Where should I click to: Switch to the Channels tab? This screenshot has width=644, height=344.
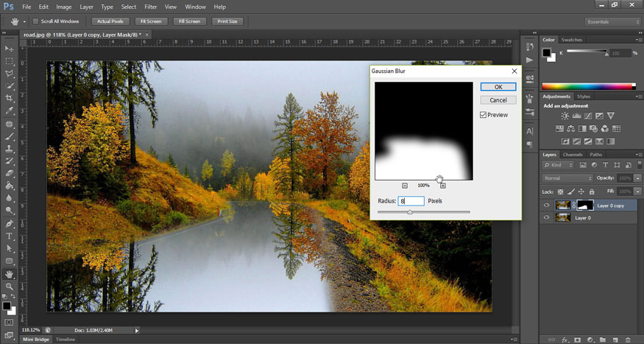pos(572,155)
